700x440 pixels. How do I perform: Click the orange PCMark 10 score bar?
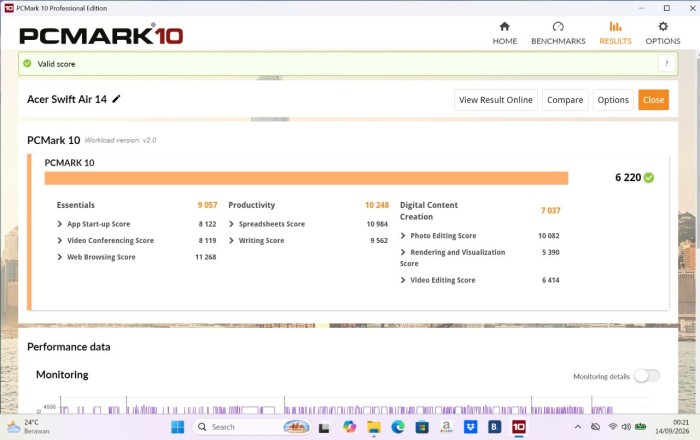pos(306,178)
